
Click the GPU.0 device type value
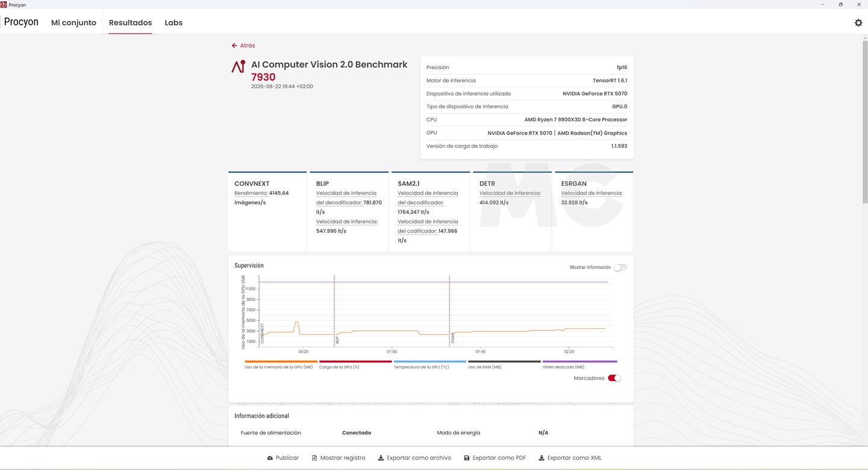click(620, 106)
